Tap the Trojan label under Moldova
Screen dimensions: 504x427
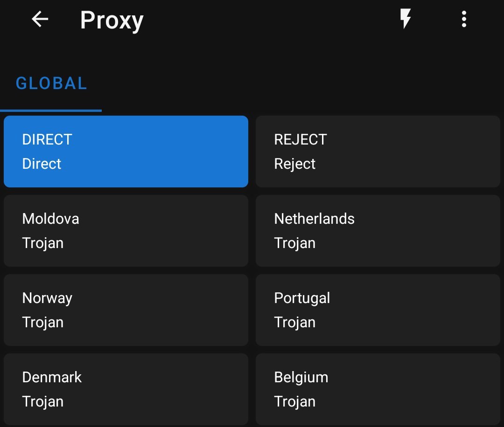43,243
